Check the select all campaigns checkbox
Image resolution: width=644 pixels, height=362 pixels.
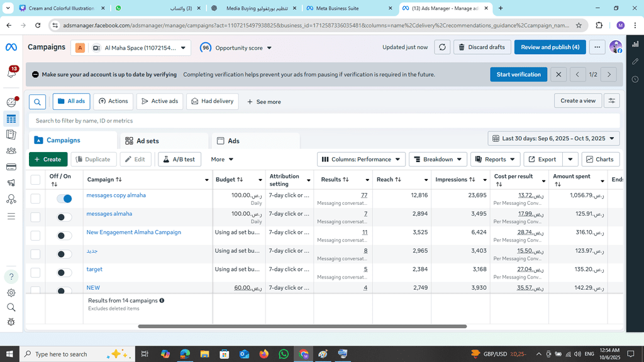point(35,180)
